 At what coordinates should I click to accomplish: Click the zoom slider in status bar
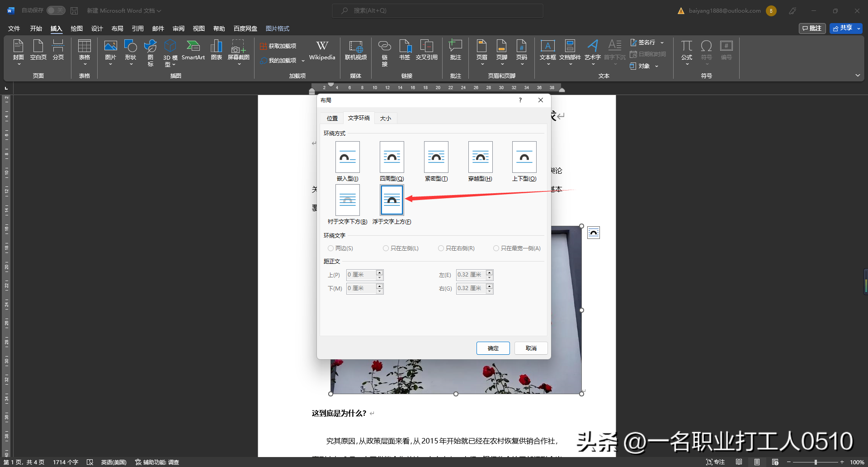pos(815,462)
